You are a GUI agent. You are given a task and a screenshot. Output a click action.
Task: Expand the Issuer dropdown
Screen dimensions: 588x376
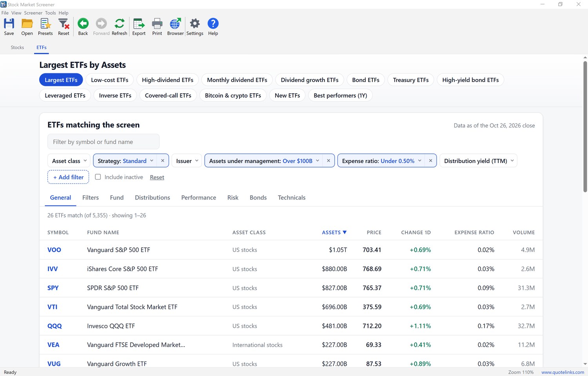click(187, 161)
